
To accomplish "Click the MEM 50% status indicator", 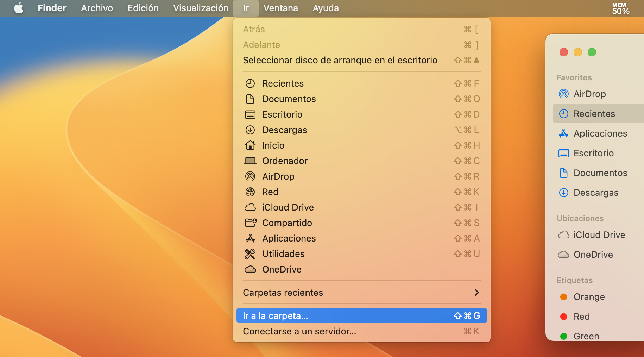I will click(620, 8).
